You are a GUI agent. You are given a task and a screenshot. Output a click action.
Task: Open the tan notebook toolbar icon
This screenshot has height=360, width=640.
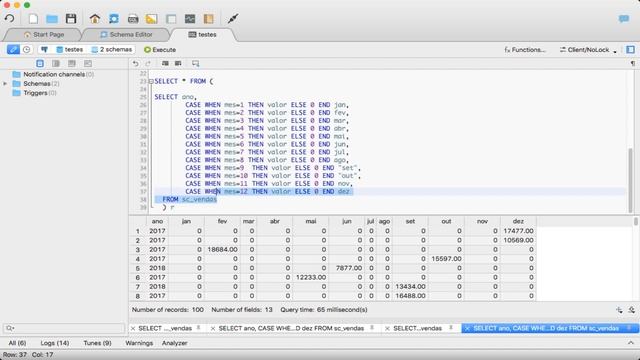209,18
